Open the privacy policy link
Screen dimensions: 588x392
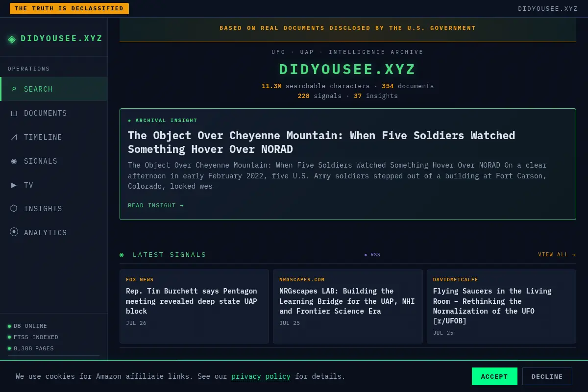coord(261,376)
